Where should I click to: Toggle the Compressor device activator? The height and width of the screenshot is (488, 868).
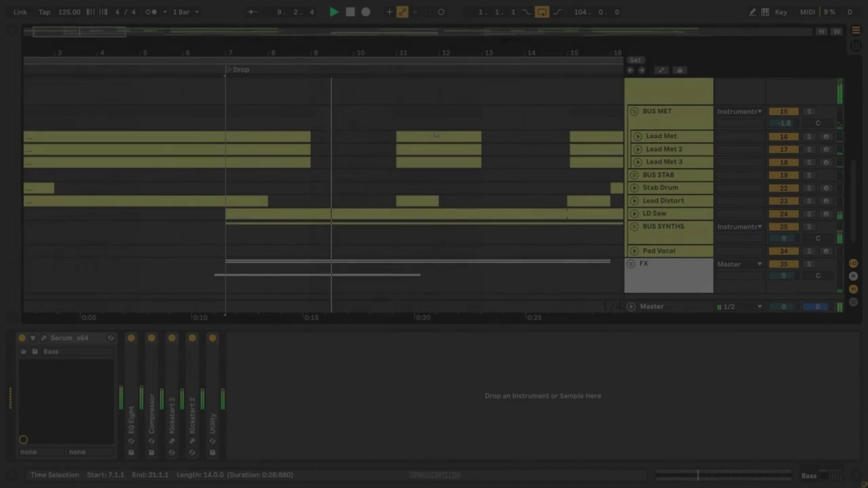click(151, 338)
